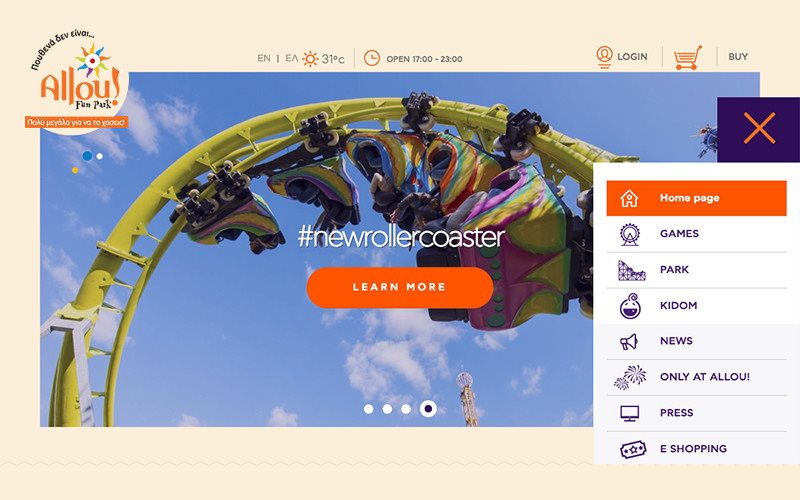Open the Home page menu item
This screenshot has width=800, height=500.
tap(696, 198)
